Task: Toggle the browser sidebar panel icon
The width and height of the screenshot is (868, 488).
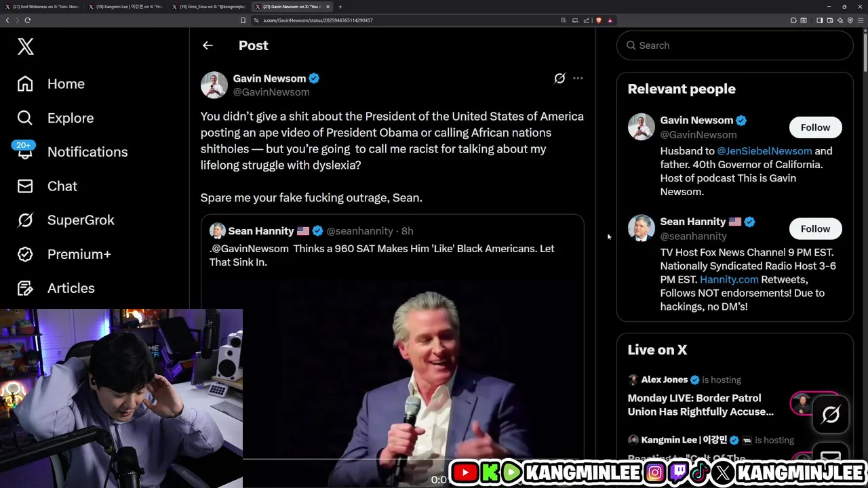Action: 819,20
